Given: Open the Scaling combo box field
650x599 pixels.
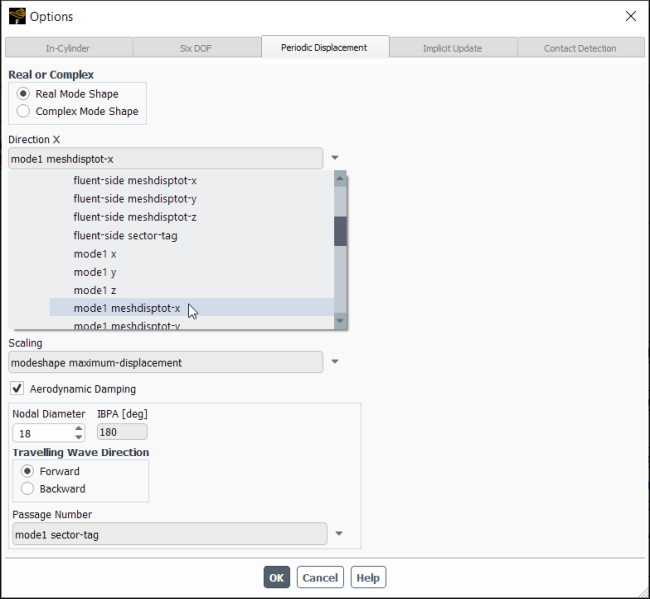Looking at the screenshot, I should [165, 362].
